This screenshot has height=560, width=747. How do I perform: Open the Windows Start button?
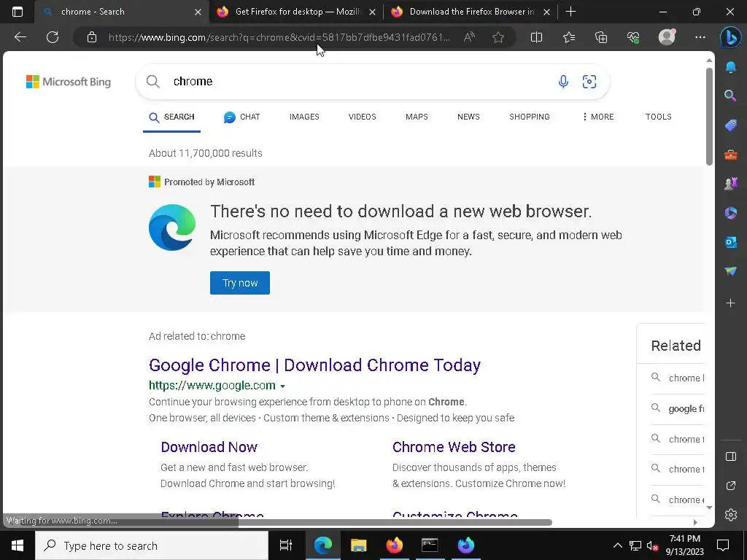click(x=18, y=545)
